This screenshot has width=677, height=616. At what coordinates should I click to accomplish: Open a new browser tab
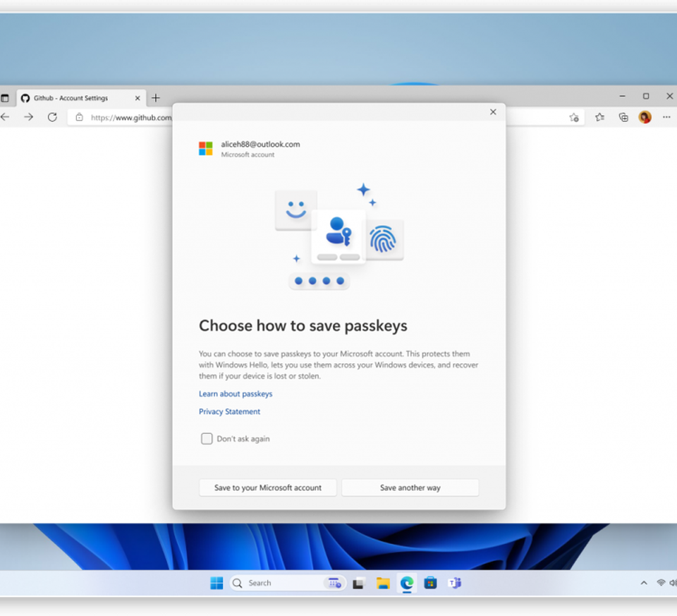coord(156,98)
